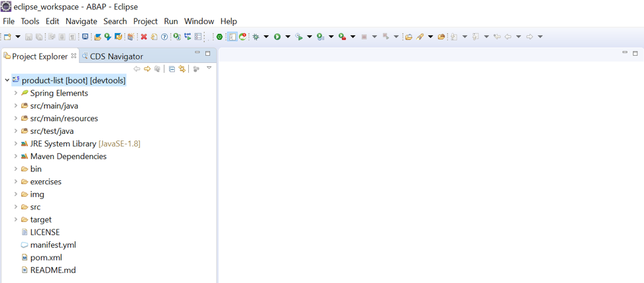Click the checklist icon in the toolbar
This screenshot has height=283, width=644.
coord(198,36)
